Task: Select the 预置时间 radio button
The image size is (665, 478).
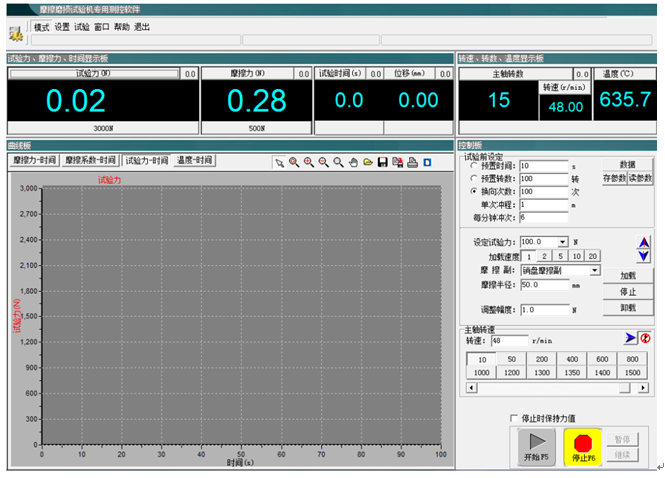Action: (x=473, y=166)
